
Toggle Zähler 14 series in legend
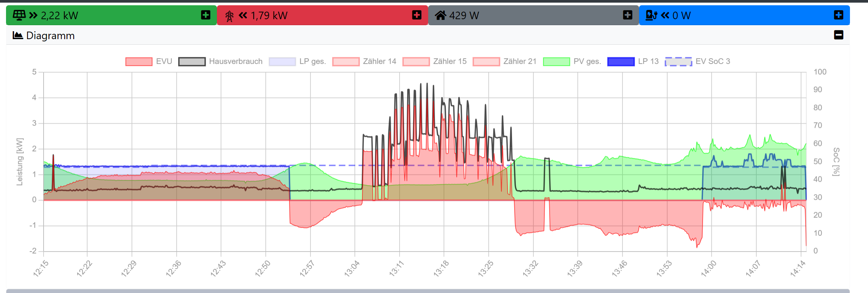(x=364, y=61)
